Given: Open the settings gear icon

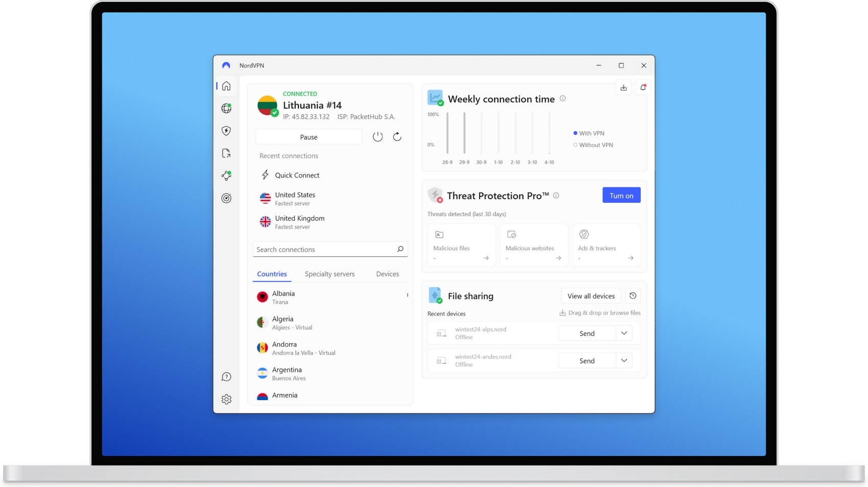Looking at the screenshot, I should tap(226, 399).
